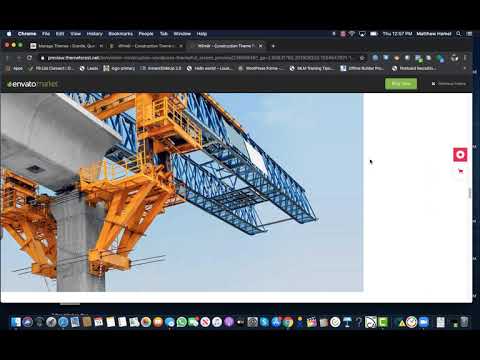
Task: Open the Offline Builder Pro bookmark
Action: pyautogui.click(x=362, y=68)
